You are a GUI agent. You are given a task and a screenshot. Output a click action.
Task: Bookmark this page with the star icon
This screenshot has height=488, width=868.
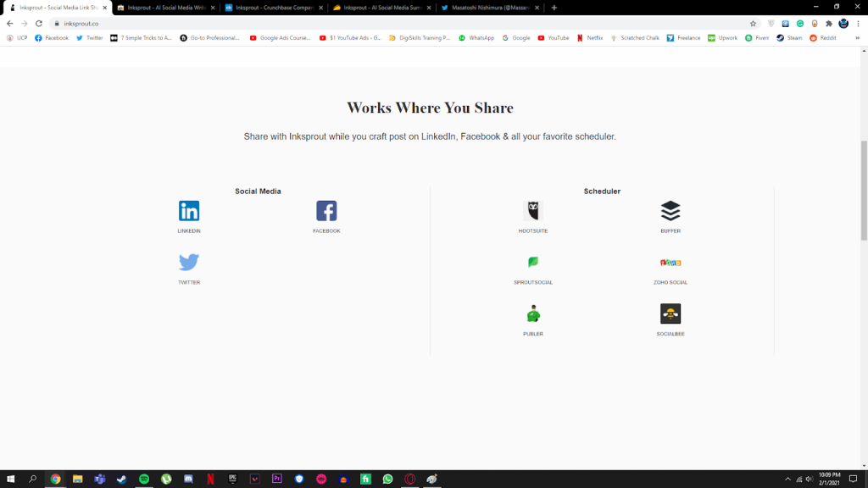(x=753, y=24)
